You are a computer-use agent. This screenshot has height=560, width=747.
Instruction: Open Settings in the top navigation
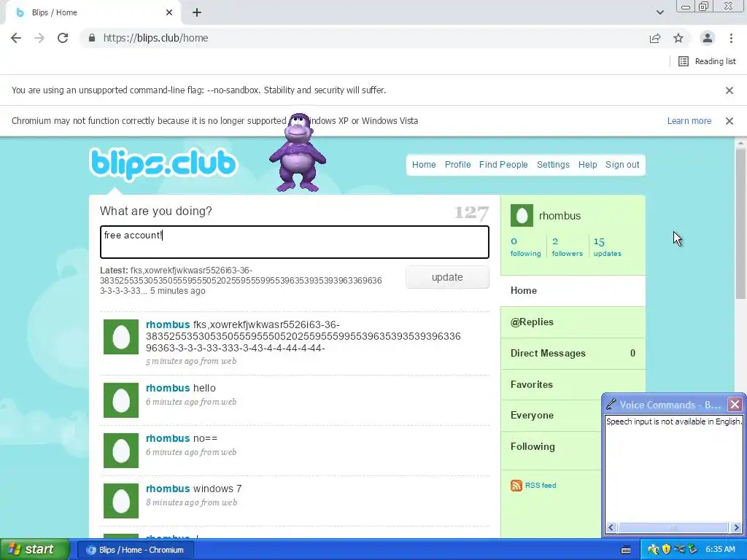pyautogui.click(x=553, y=165)
